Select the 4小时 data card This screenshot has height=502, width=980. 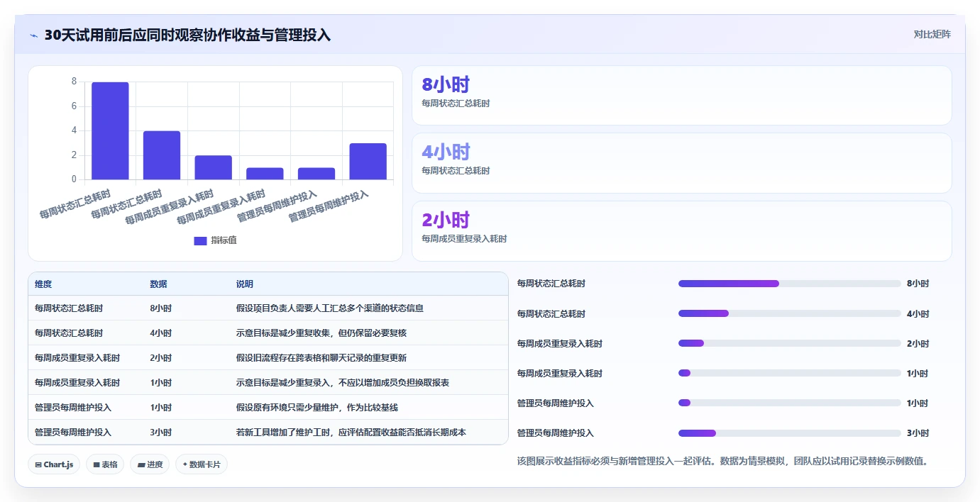coord(681,163)
